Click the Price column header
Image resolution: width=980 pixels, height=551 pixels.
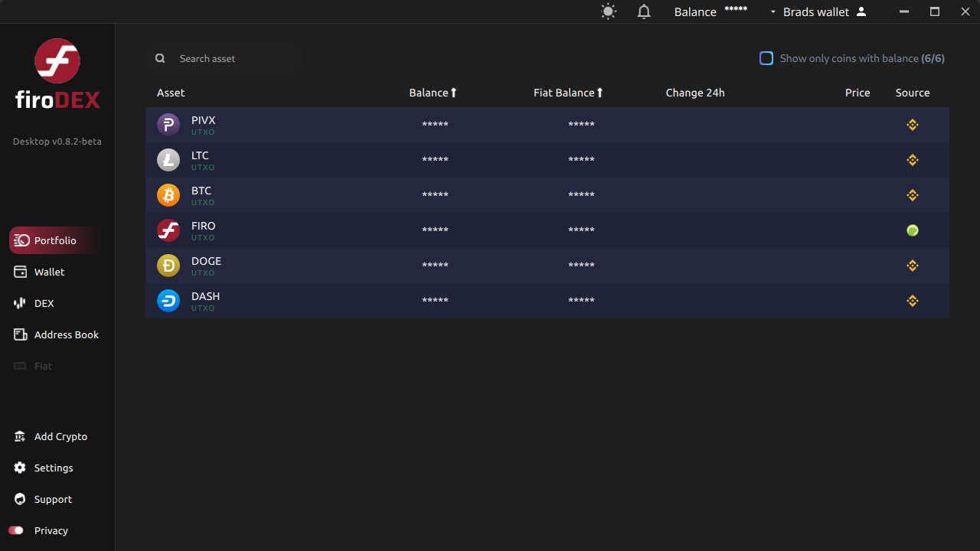(x=857, y=93)
